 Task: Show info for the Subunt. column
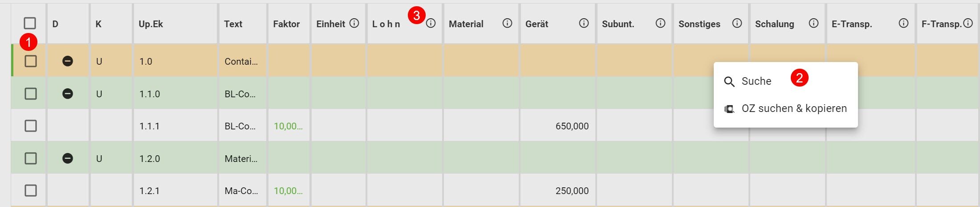660,23
